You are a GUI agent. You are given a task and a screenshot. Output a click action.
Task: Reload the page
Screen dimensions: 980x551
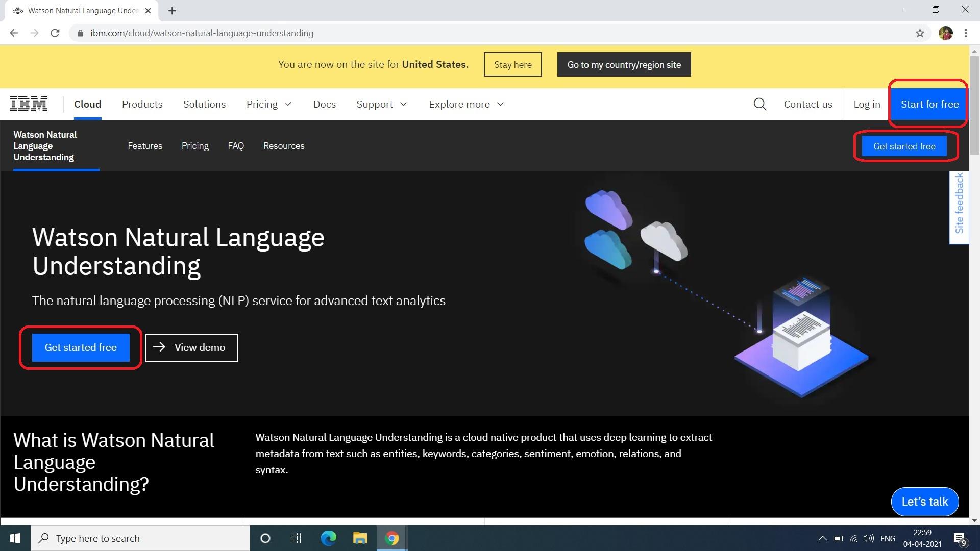pos(55,33)
